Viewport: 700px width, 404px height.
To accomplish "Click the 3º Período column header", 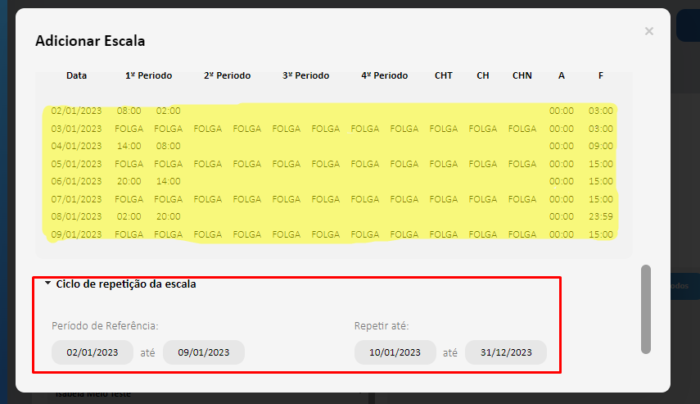I will [x=306, y=75].
